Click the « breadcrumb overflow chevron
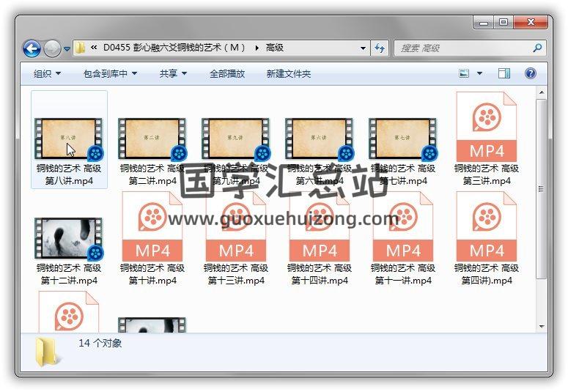 tap(94, 48)
